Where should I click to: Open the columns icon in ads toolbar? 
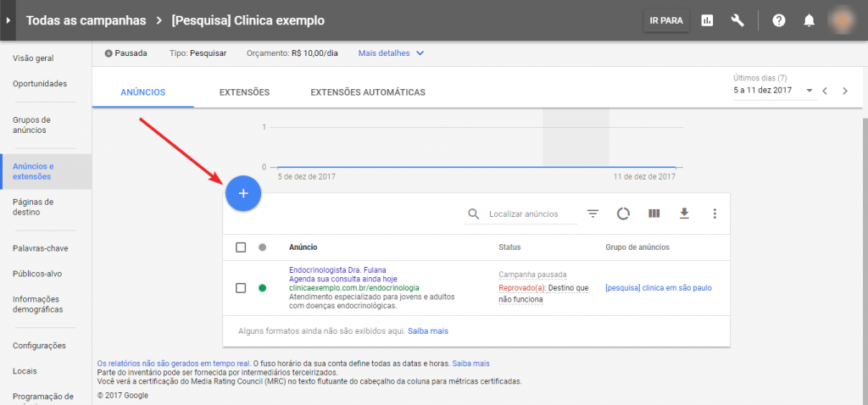pyautogui.click(x=654, y=214)
